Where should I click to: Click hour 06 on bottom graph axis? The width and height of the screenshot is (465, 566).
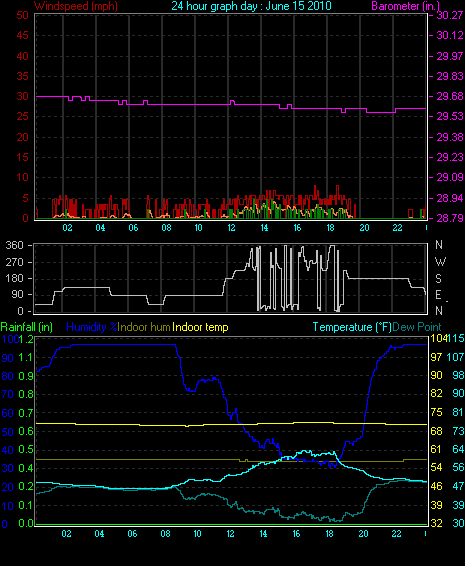click(x=132, y=534)
